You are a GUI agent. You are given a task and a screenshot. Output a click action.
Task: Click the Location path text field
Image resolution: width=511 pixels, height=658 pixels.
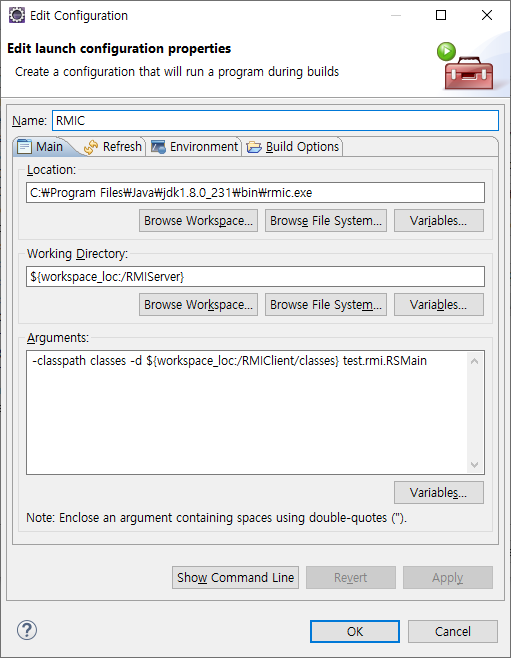[x=255, y=193]
